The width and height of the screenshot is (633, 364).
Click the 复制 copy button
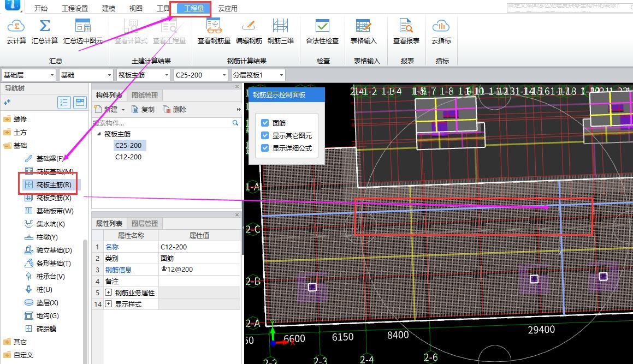click(143, 109)
